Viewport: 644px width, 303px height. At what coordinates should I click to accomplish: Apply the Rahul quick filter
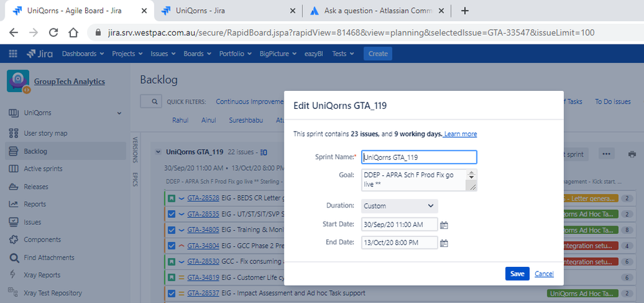181,121
